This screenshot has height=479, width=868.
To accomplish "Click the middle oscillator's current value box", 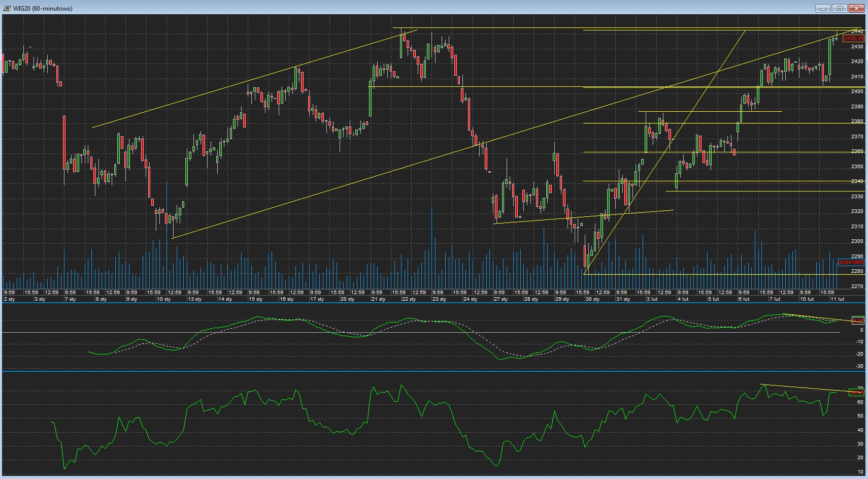I will coord(858,321).
